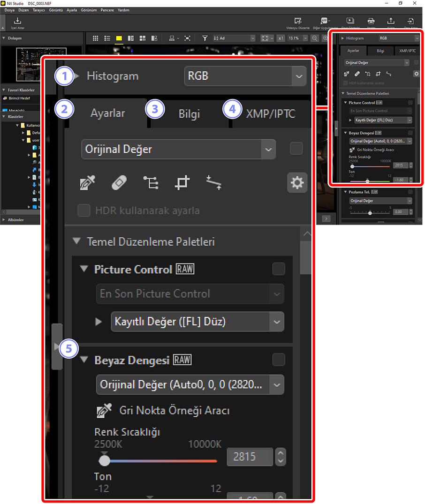Toggle Picture Control checkbox in small right panel
This screenshot has height=504, width=425.
point(410,103)
